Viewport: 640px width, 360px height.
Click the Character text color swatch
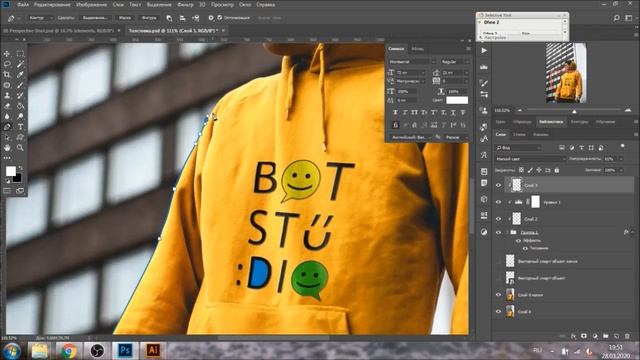click(x=457, y=100)
